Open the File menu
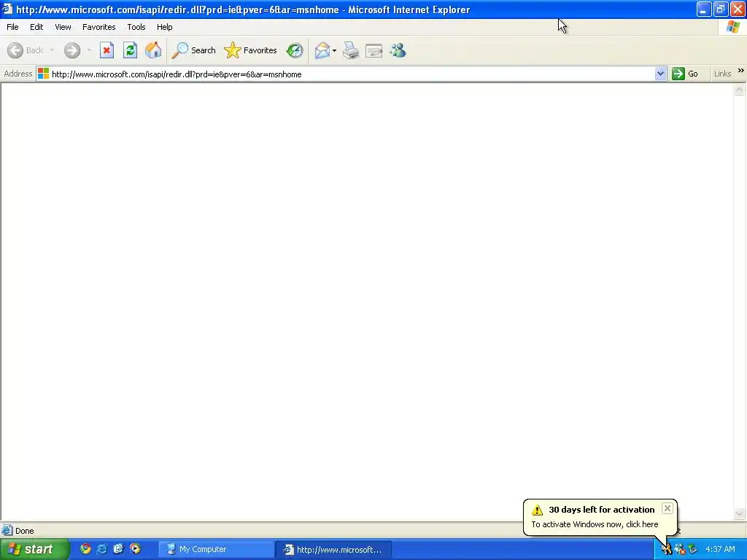Viewport: 747px width, 560px height. click(x=13, y=27)
